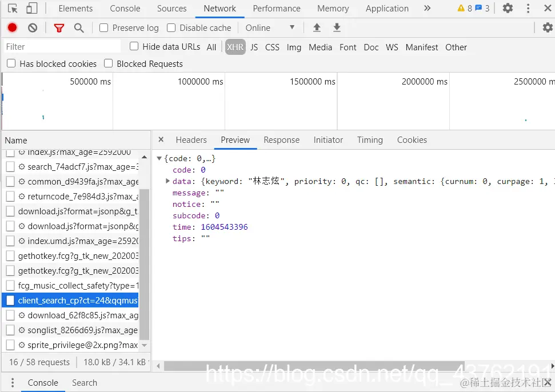The width and height of the screenshot is (555, 392).
Task: Filter requests by Font type
Action: [348, 47]
